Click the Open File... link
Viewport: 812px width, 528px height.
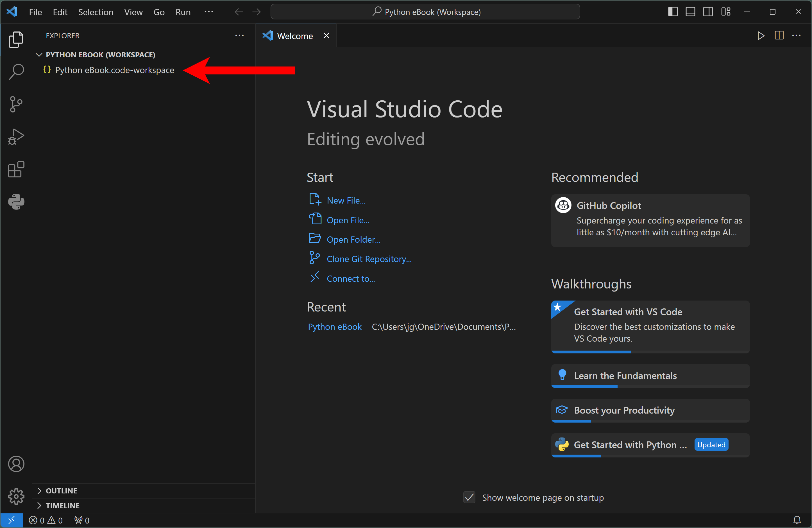(348, 220)
